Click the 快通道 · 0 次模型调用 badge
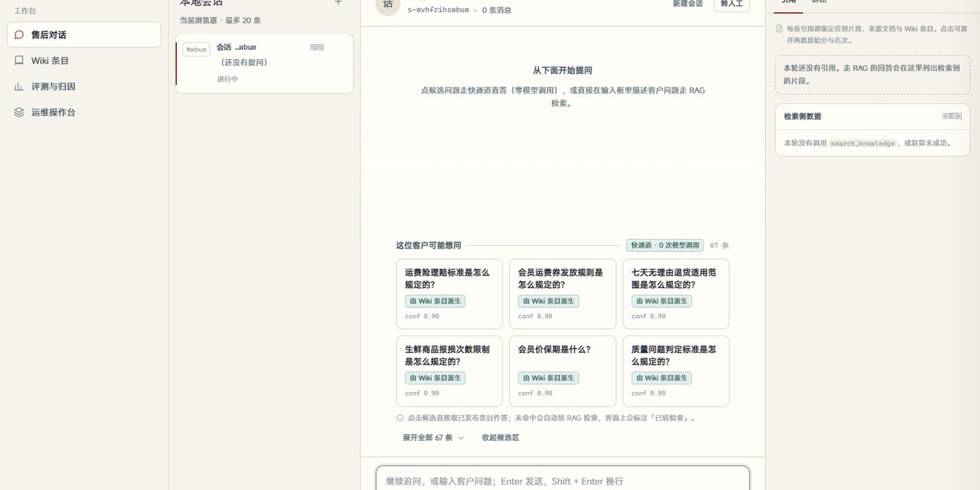The height and width of the screenshot is (490, 980). point(665,246)
